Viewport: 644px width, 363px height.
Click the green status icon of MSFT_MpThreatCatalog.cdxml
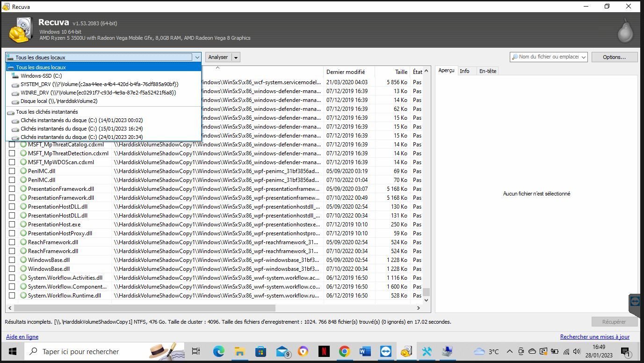click(x=23, y=145)
